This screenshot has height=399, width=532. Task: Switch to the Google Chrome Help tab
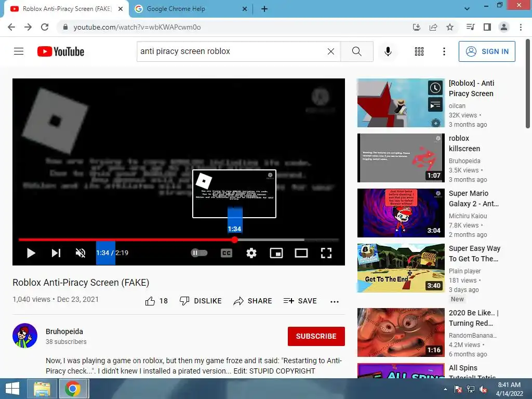click(x=191, y=9)
